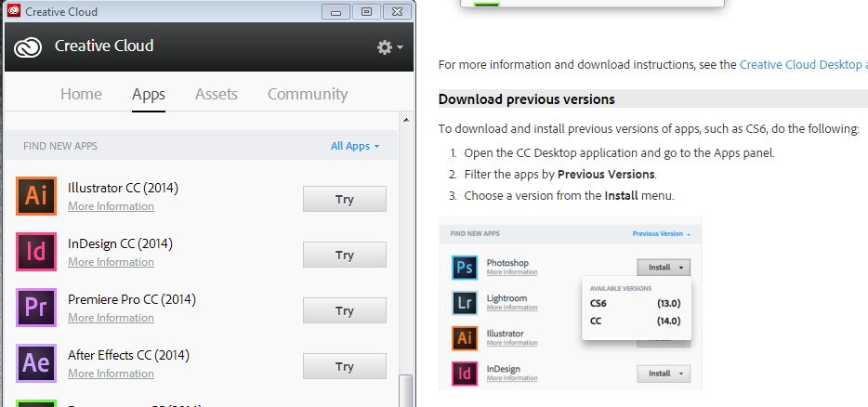This screenshot has width=868, height=407.
Task: Switch to the Apps tab
Action: tap(149, 94)
